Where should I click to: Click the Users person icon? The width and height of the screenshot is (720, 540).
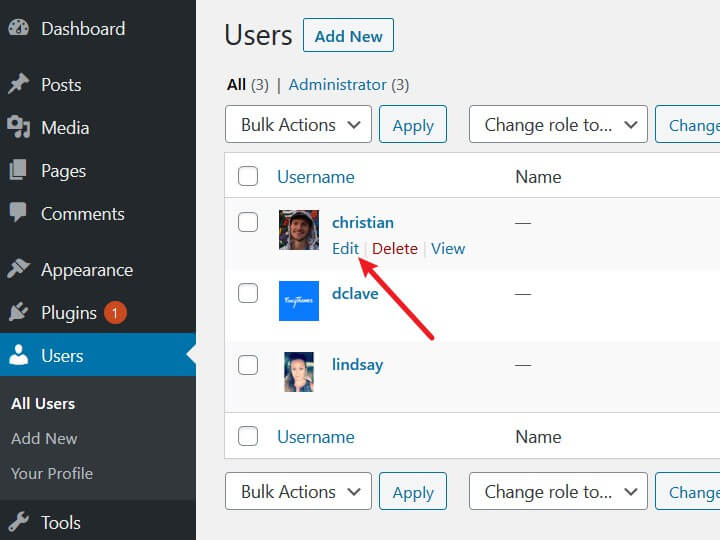19,355
